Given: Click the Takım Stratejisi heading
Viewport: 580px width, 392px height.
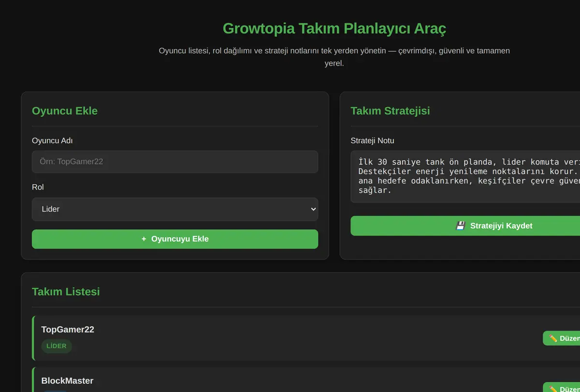Looking at the screenshot, I should [x=390, y=111].
